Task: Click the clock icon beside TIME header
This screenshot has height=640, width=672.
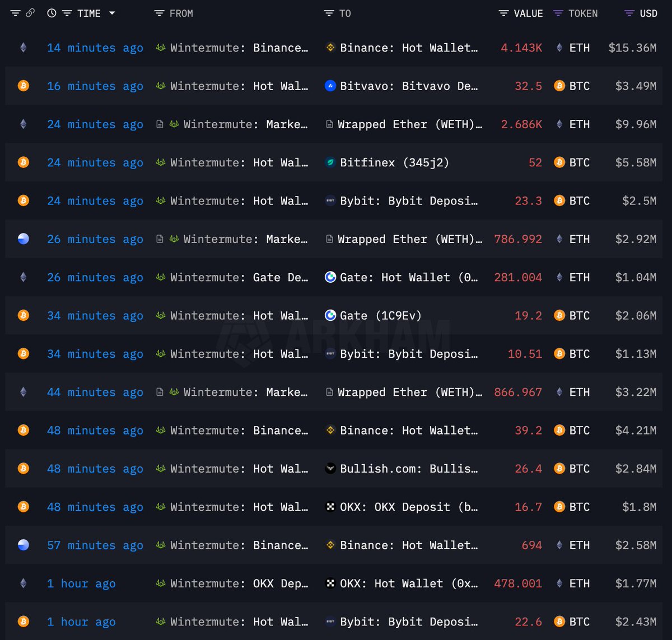Action: point(52,13)
